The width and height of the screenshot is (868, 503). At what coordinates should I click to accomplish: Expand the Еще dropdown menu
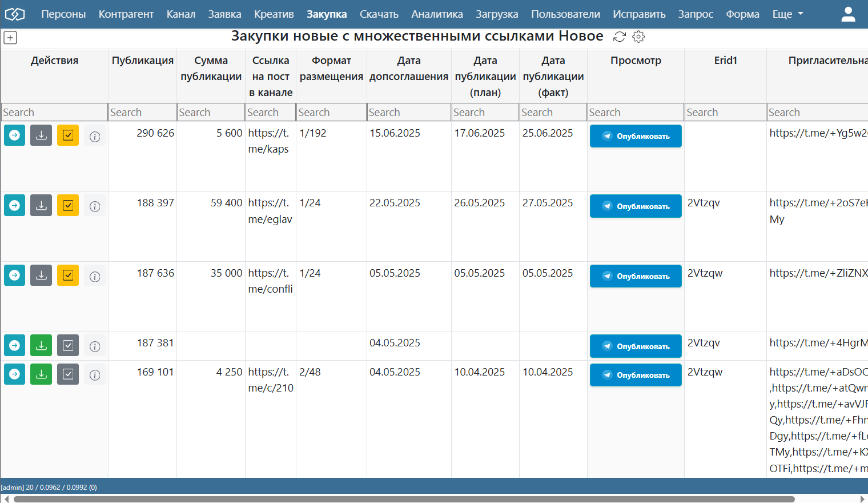coord(787,14)
